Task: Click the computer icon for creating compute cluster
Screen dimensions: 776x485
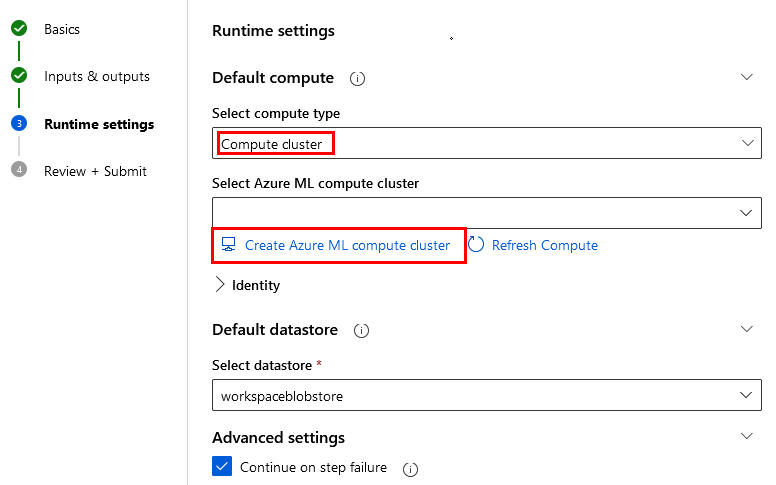Action: coord(229,245)
